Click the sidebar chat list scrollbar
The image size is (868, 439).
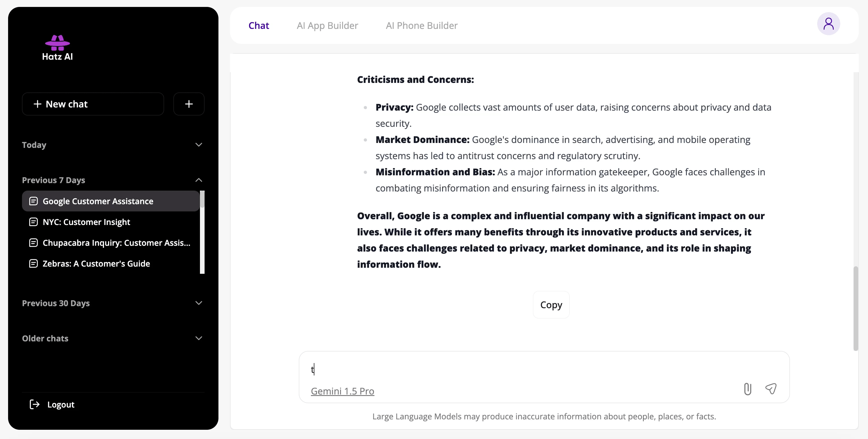[202, 232]
